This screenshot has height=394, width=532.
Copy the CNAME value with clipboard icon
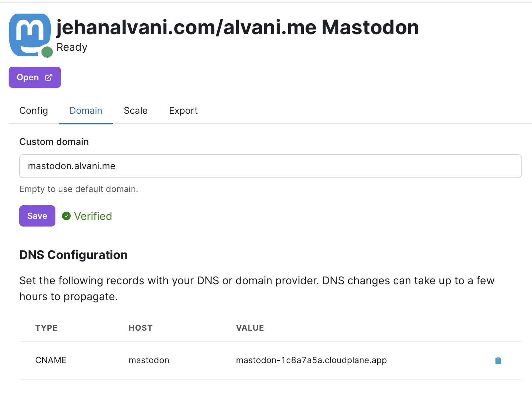coord(498,361)
